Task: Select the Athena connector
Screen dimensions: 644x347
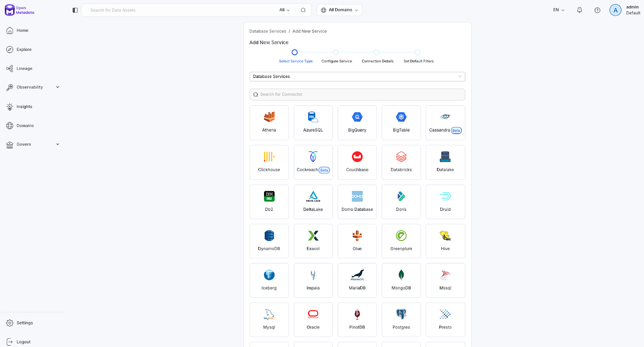Action: point(269,123)
